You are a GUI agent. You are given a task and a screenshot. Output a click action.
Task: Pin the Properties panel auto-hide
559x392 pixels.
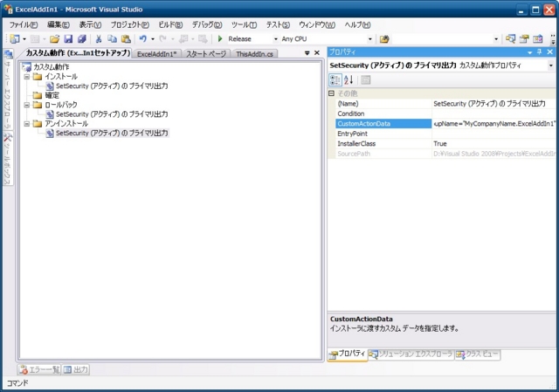tap(540, 52)
